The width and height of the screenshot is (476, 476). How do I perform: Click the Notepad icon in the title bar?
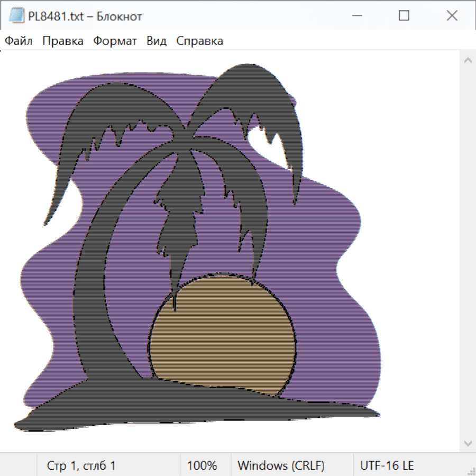click(x=16, y=16)
